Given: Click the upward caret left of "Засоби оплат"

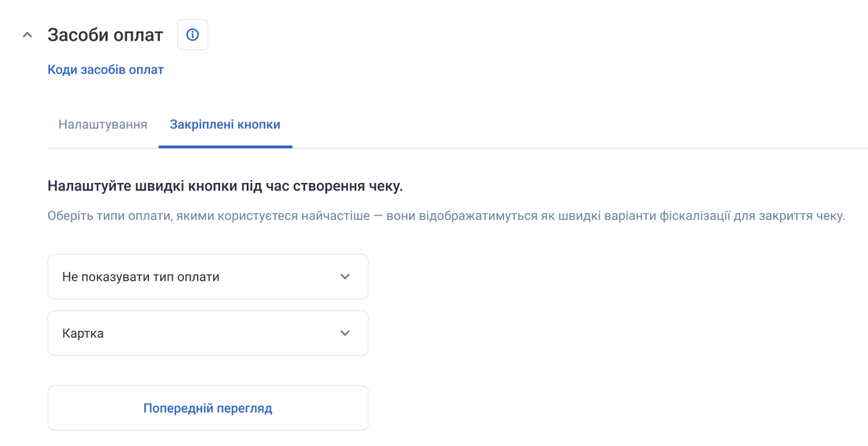Looking at the screenshot, I should [28, 35].
